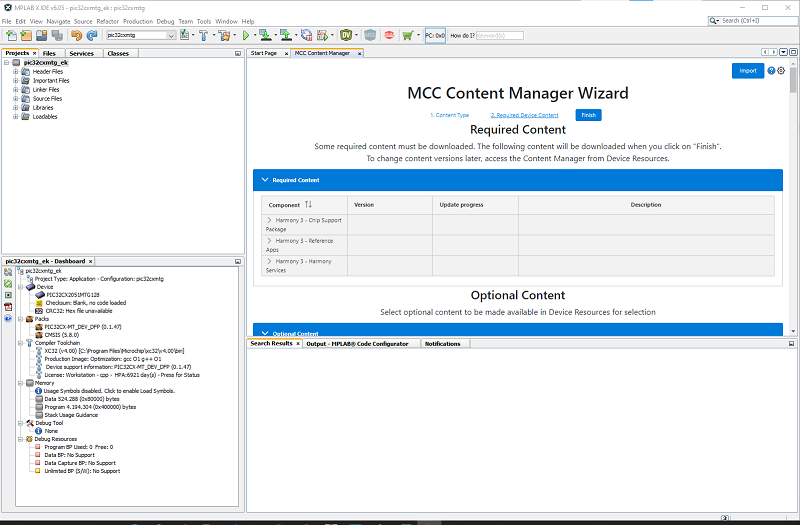Image resolution: width=800 pixels, height=525 pixels.
Task: Click the wizard vertical scrollbar
Action: 793,81
